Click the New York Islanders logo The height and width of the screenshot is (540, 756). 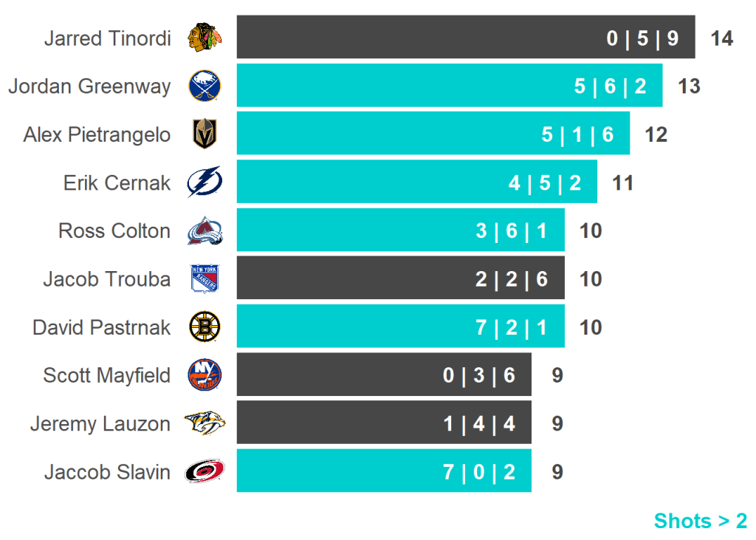[x=205, y=375]
